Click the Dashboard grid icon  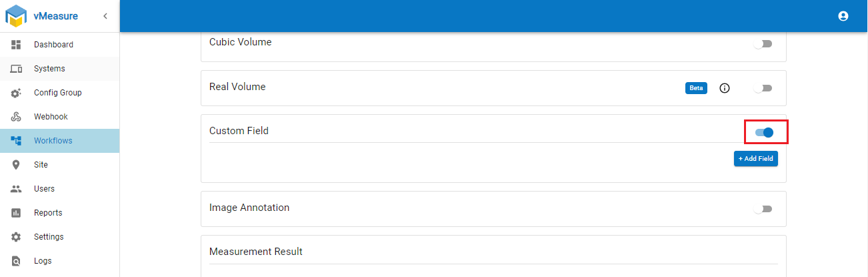pos(17,45)
